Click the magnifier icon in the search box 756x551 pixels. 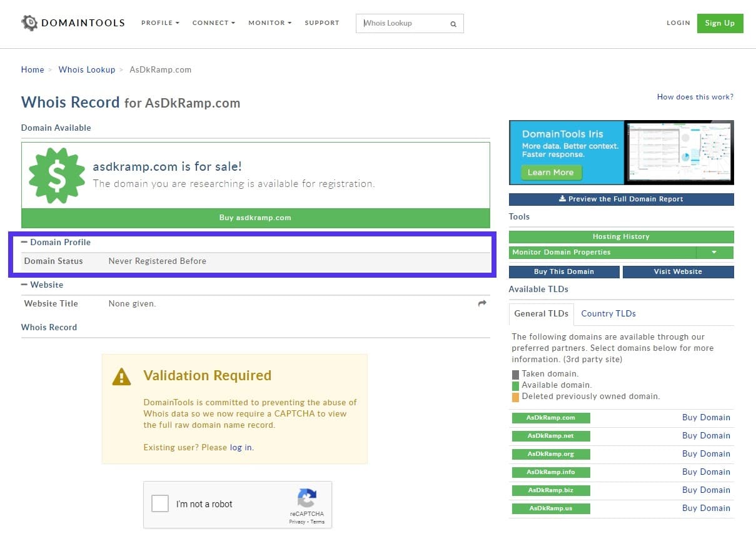coord(453,24)
